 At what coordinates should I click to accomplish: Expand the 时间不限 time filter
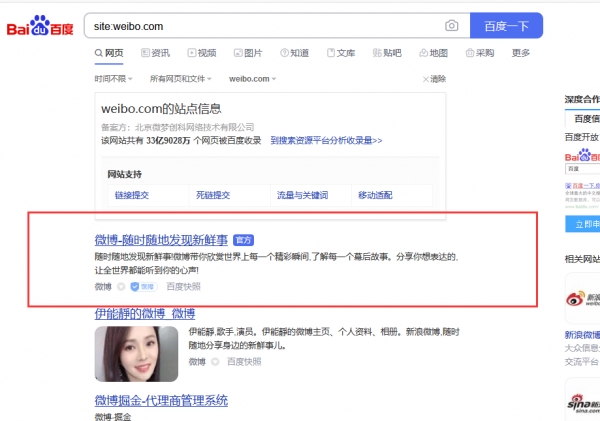point(114,78)
